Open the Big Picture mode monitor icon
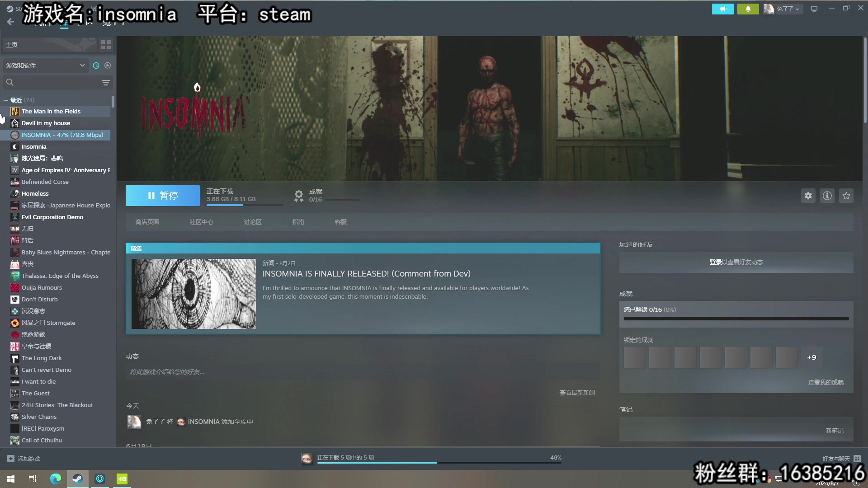This screenshot has width=868, height=488. click(x=814, y=9)
